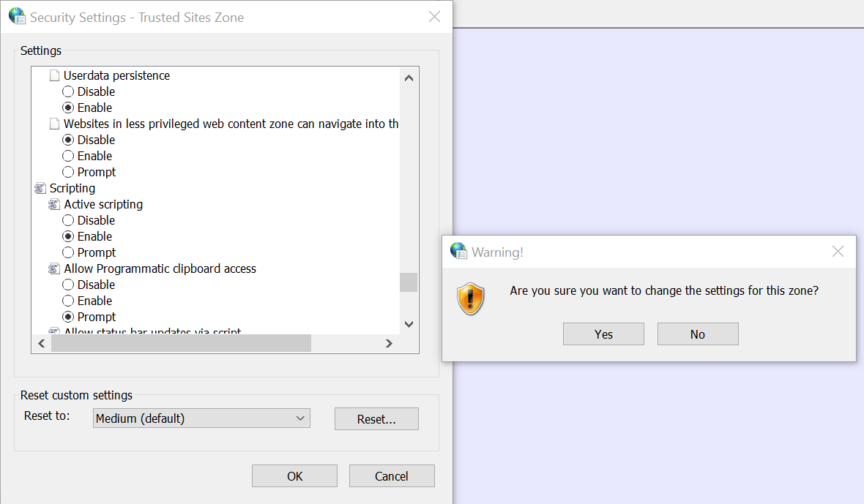Click the Security Settings title bar globe icon
The width and height of the screenshot is (864, 504).
(x=16, y=16)
